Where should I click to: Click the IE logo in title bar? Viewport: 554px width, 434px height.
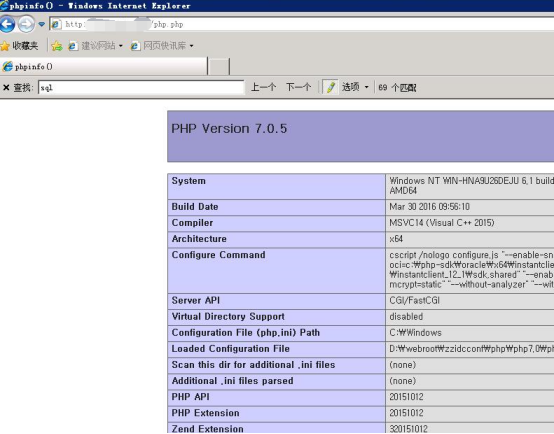[x=4, y=5]
